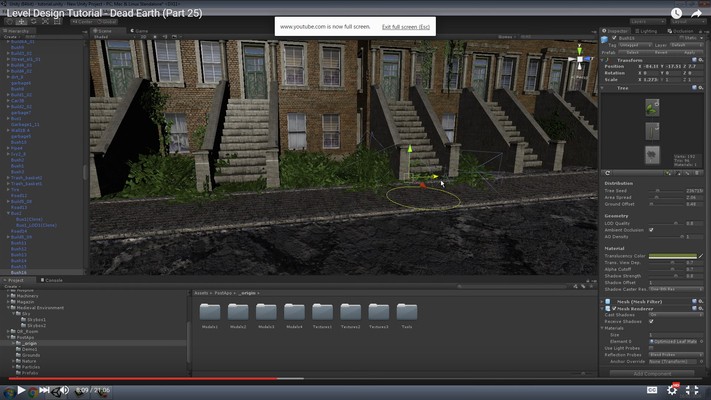Switch to Inspector tab
Viewport: 711px width, 400px height.
[615, 31]
